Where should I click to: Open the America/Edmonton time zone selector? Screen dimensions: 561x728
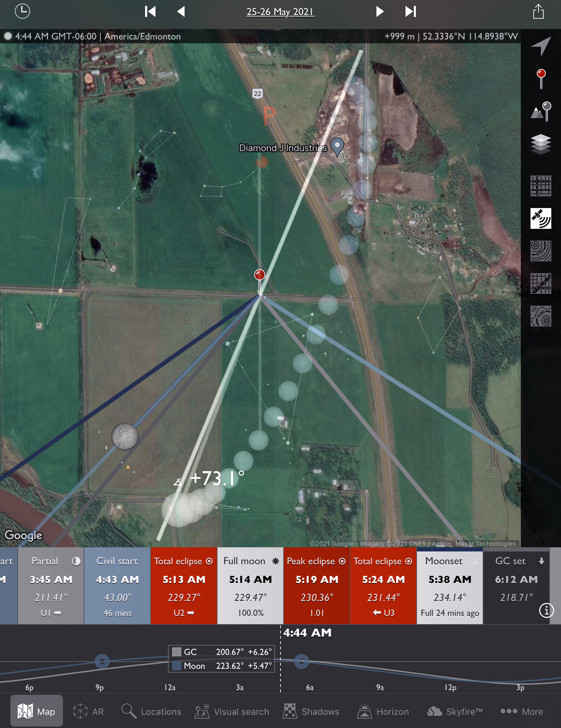(x=142, y=36)
